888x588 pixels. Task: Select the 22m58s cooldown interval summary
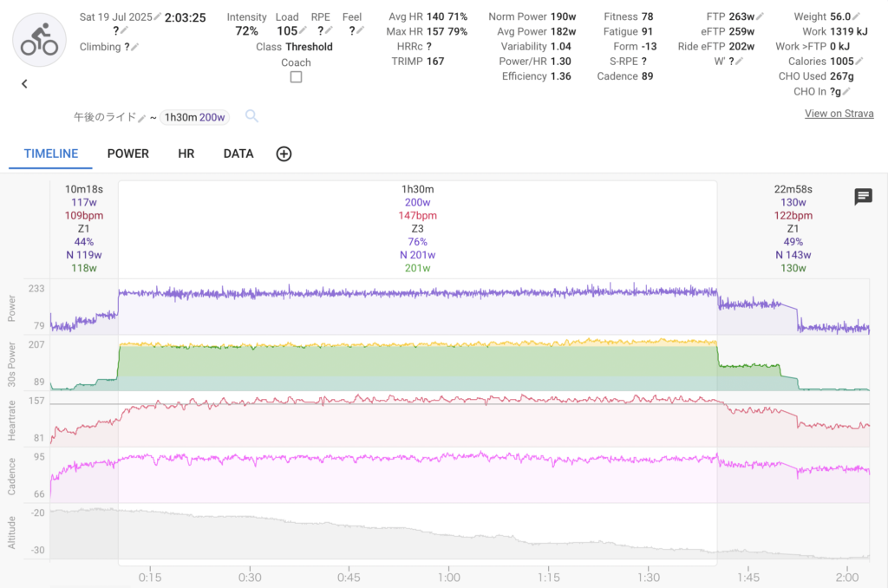pos(793,228)
